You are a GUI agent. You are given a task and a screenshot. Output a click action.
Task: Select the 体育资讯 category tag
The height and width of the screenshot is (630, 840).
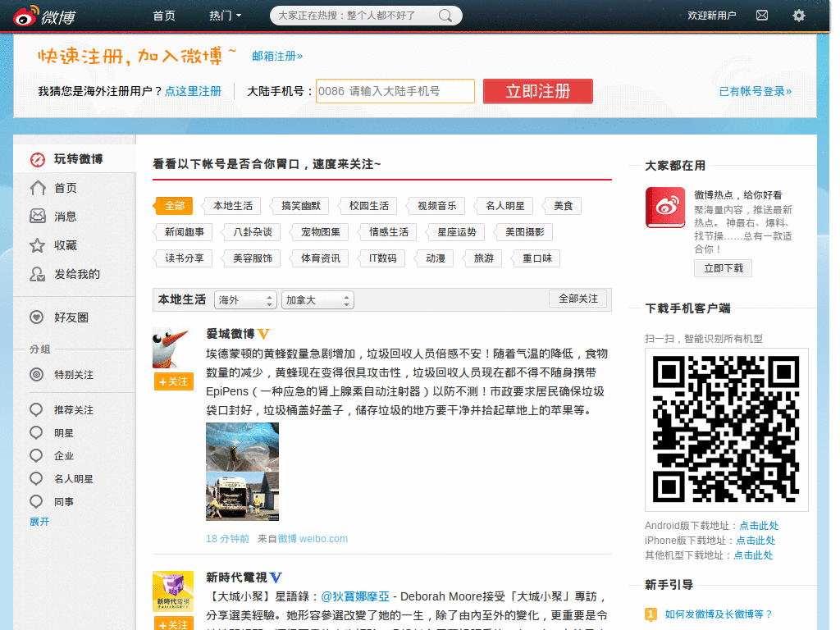tap(320, 258)
